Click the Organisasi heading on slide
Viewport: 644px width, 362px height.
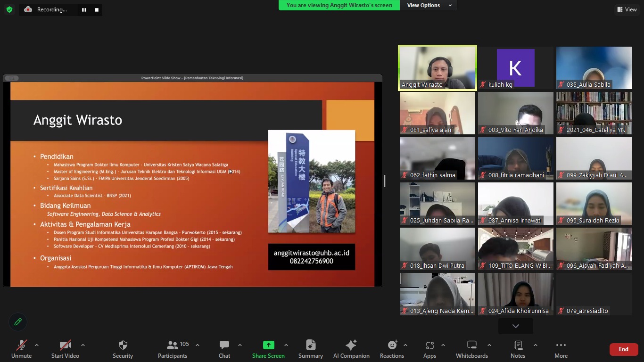pos(56,258)
